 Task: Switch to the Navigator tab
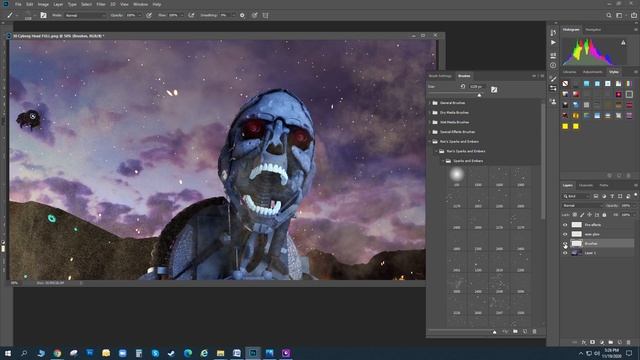click(x=593, y=30)
